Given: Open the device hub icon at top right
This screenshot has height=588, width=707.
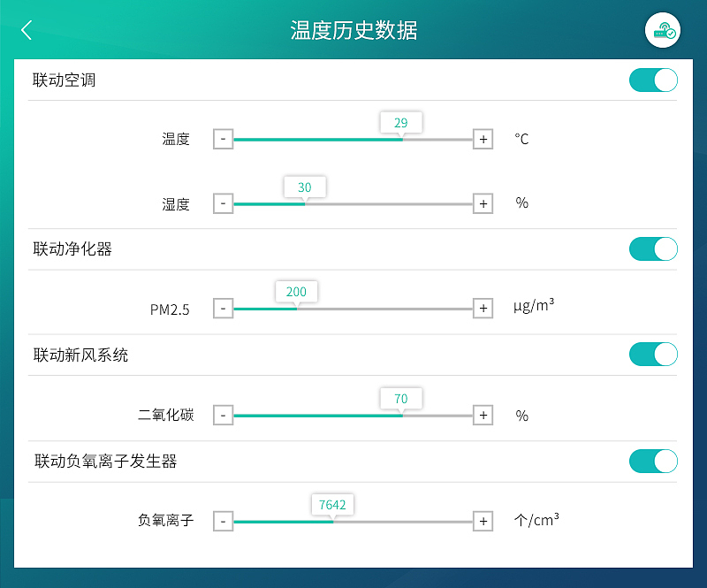Looking at the screenshot, I should (x=662, y=30).
